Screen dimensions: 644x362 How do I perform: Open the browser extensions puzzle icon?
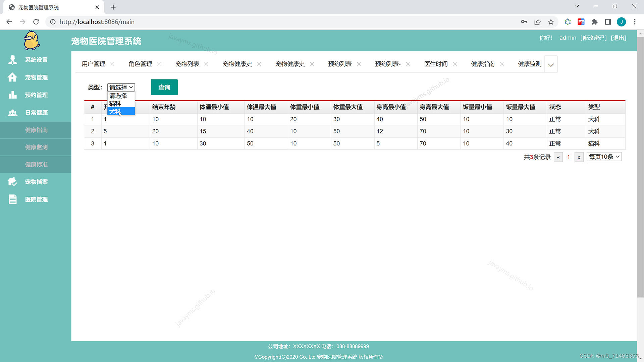(x=594, y=22)
